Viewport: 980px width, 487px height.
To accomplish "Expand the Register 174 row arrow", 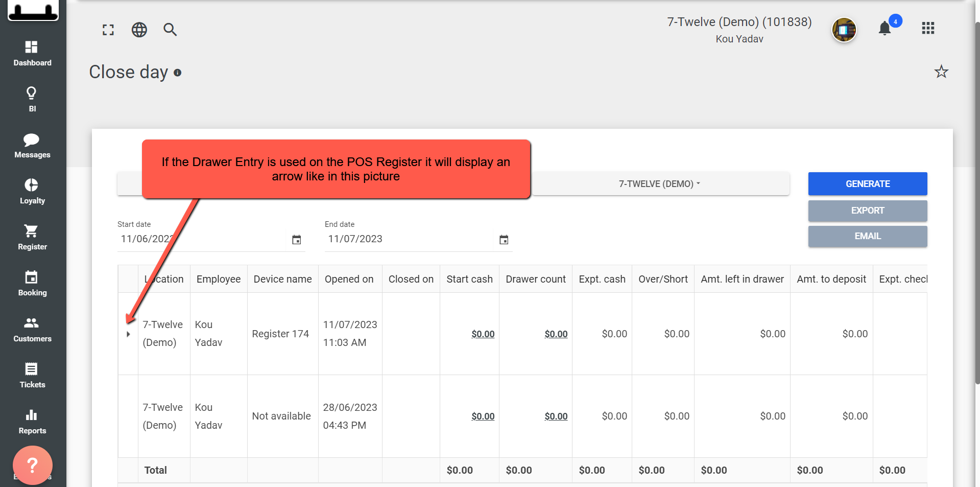I will [128, 334].
